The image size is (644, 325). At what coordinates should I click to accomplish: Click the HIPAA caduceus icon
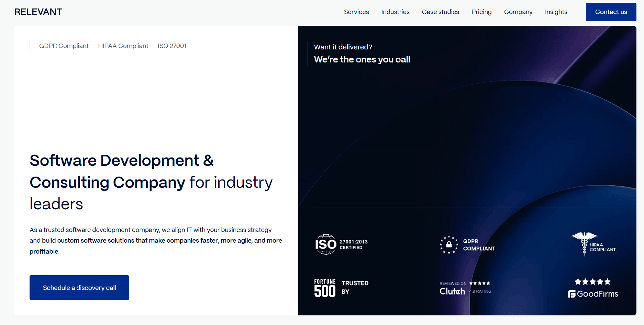pyautogui.click(x=584, y=244)
